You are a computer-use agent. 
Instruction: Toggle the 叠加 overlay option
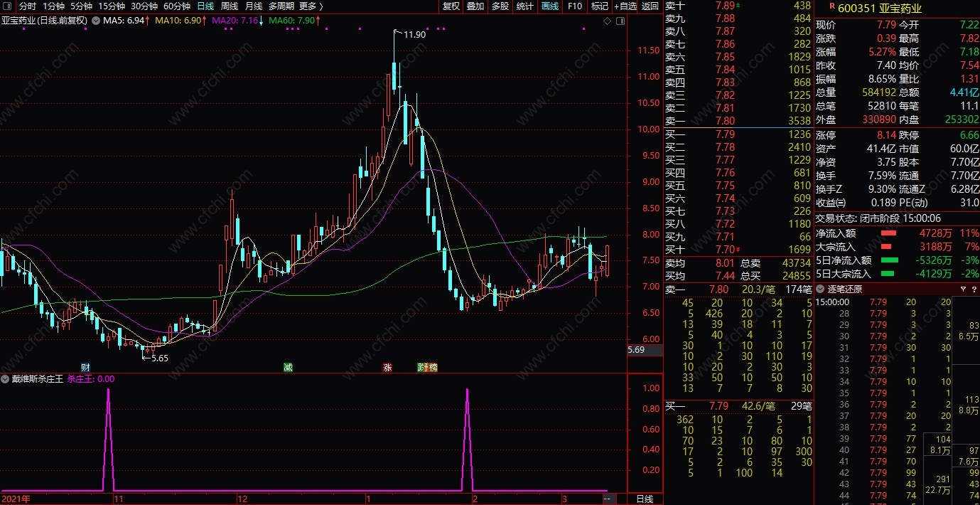coord(475,6)
